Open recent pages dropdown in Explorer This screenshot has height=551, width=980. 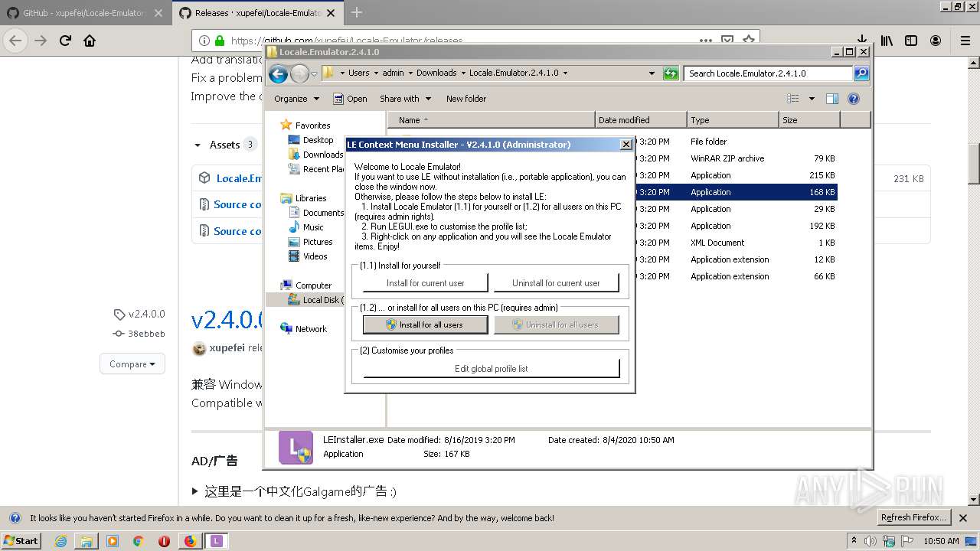click(314, 74)
